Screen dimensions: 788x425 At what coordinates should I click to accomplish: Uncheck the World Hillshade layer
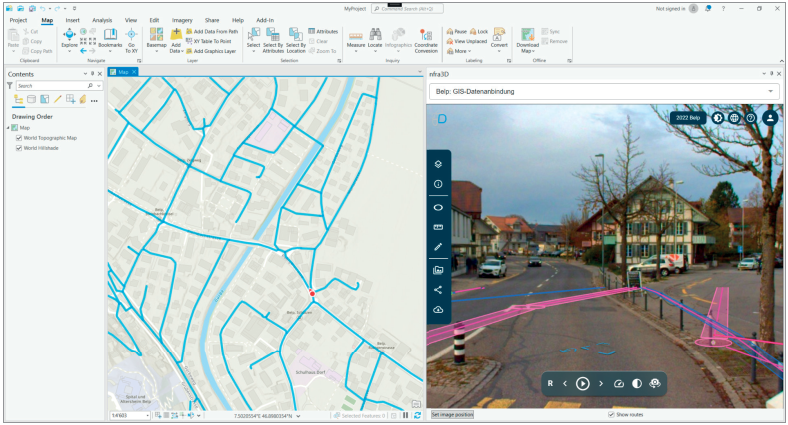(19, 149)
